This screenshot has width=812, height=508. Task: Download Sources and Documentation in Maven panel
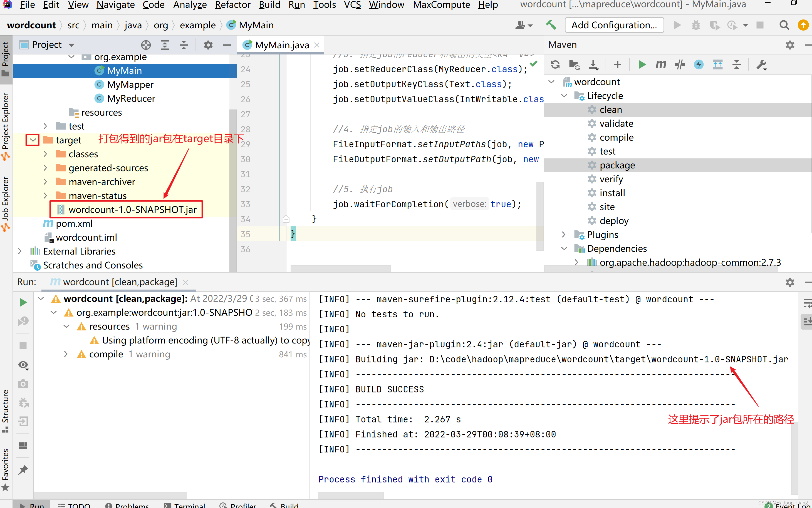pos(593,64)
